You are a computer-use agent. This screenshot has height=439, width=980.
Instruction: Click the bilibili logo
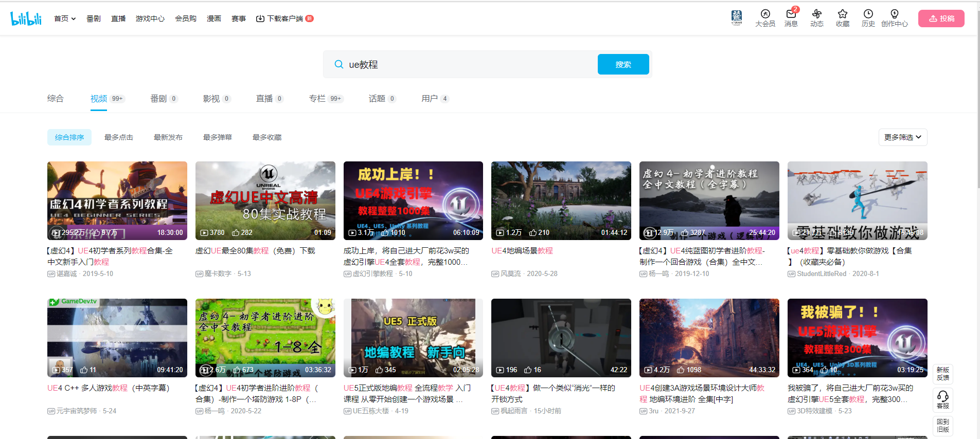tap(26, 19)
